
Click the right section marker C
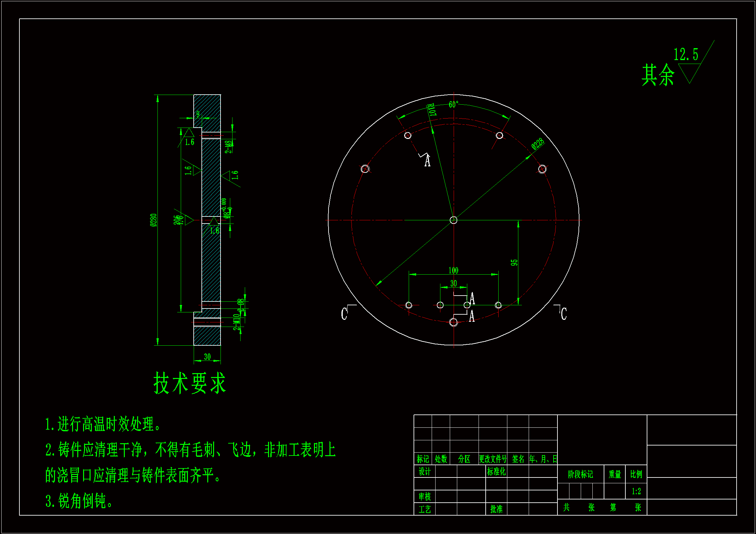coord(564,314)
